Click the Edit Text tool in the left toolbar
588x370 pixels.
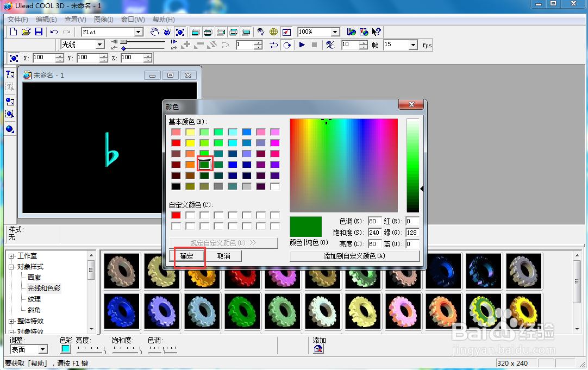(x=10, y=87)
